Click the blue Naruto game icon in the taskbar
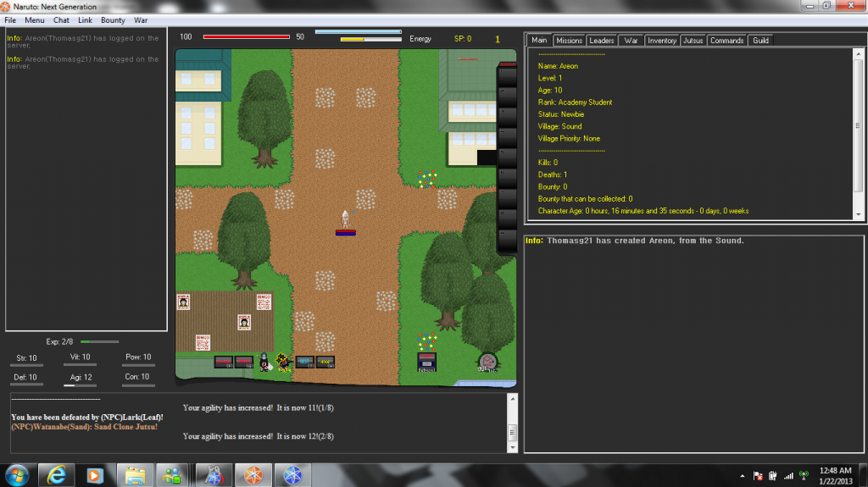 click(x=292, y=475)
